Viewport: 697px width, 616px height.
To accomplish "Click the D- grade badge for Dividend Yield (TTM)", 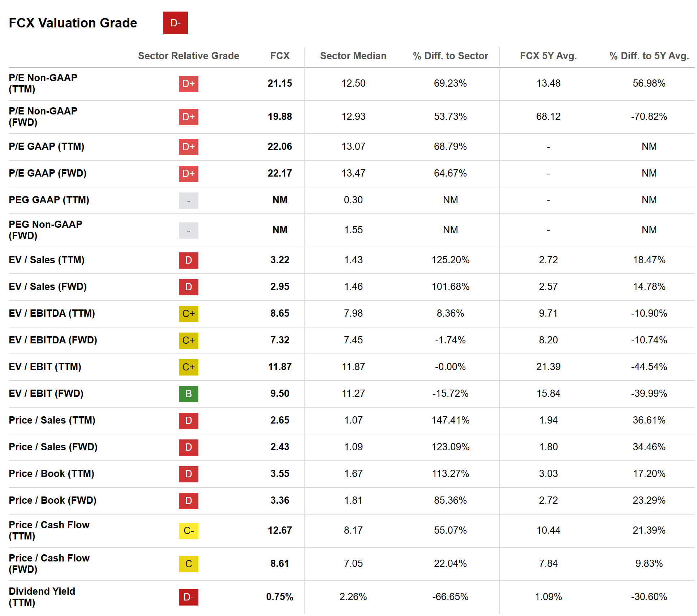I will (x=188, y=597).
